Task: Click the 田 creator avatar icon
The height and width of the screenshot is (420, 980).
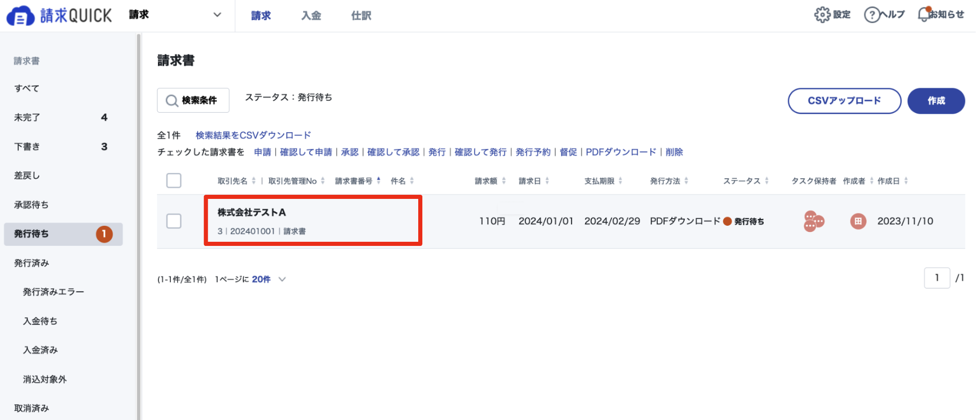Action: [858, 221]
